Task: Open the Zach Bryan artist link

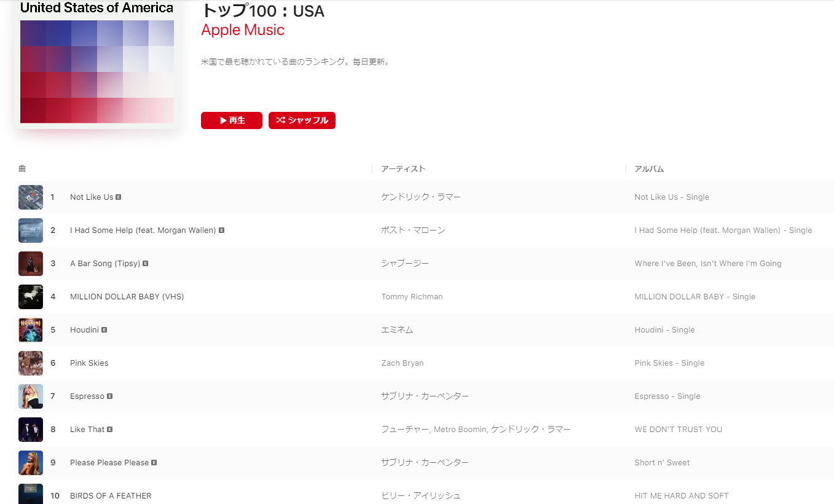Action: tap(403, 363)
